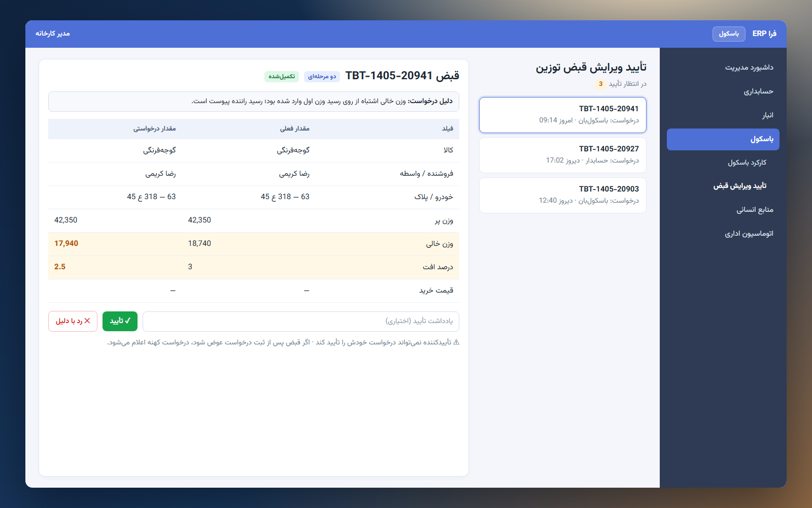
Task: Select request card TBT-1405-20903
Action: (563, 195)
